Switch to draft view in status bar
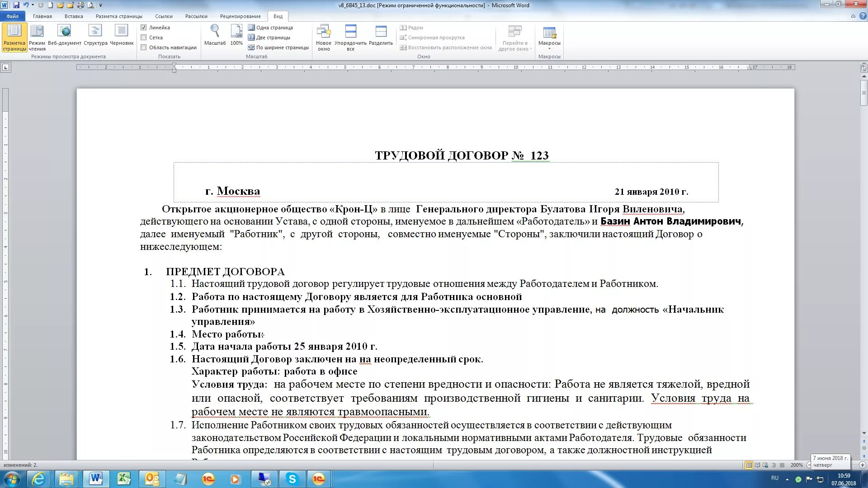 [782, 465]
